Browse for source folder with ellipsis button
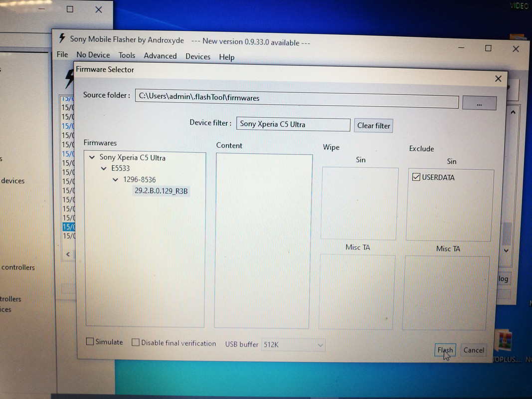 coord(479,103)
